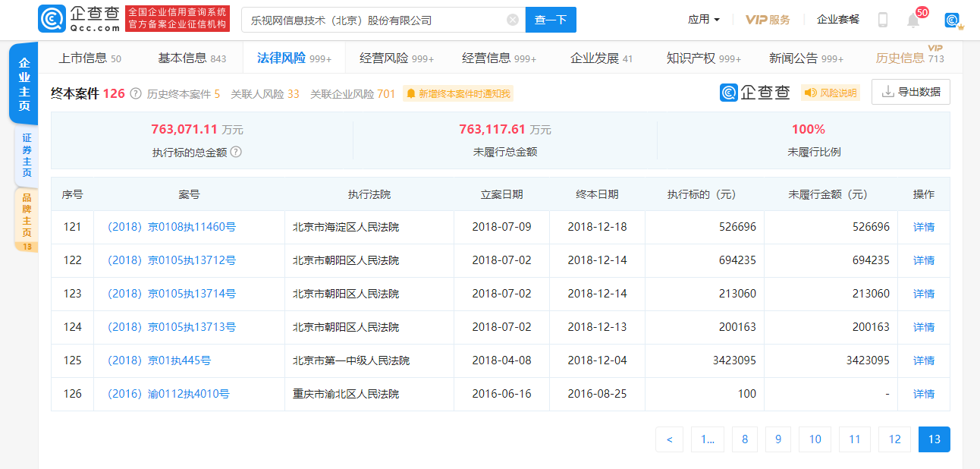Open the 应用 dropdown menu
This screenshot has width=980, height=469.
coord(701,19)
